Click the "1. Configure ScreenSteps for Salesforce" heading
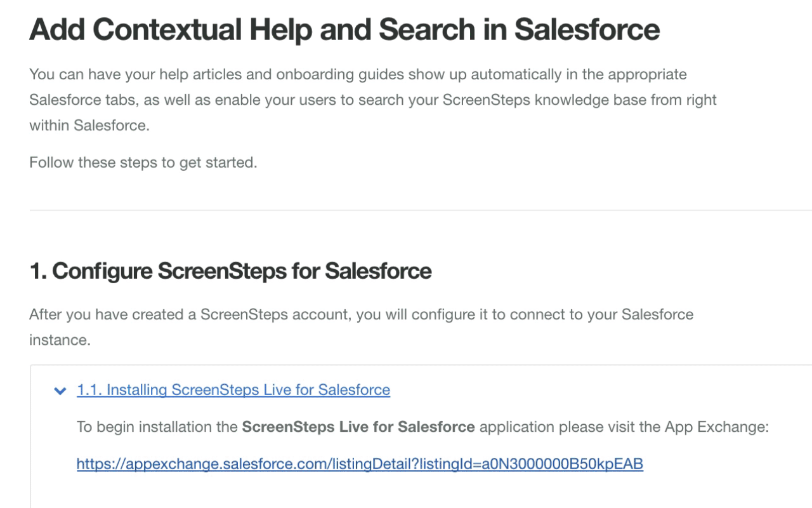Viewport: 812px width, 508px height. pyautogui.click(x=230, y=271)
